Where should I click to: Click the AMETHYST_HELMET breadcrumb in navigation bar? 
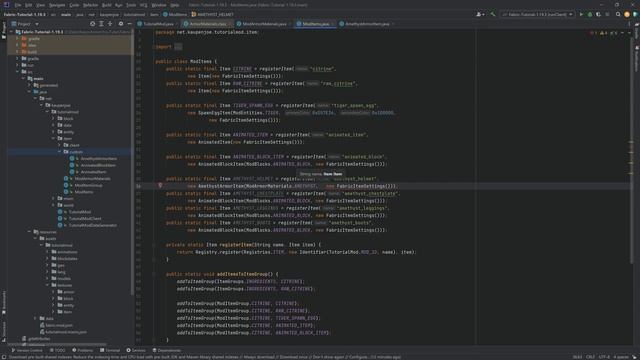coord(213,14)
